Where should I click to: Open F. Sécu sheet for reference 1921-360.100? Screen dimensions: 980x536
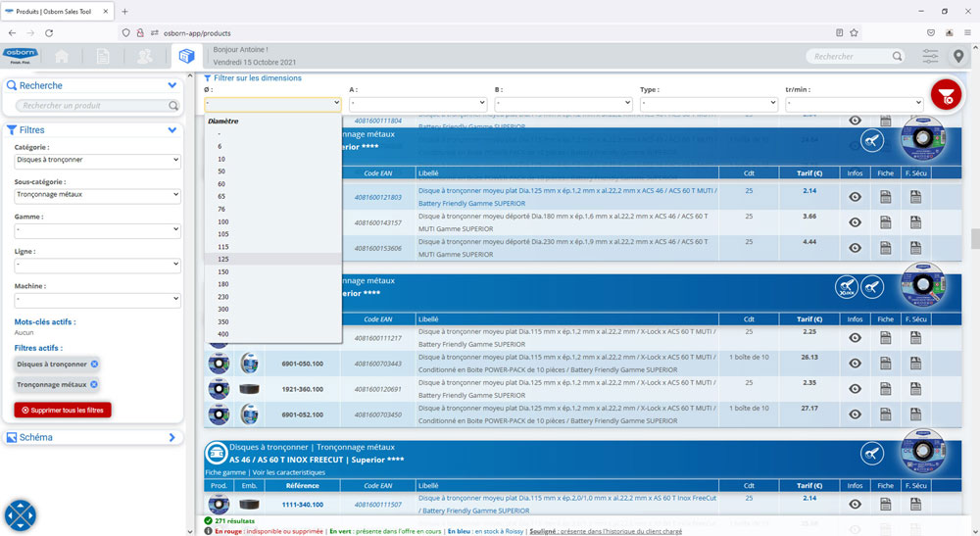[915, 389]
